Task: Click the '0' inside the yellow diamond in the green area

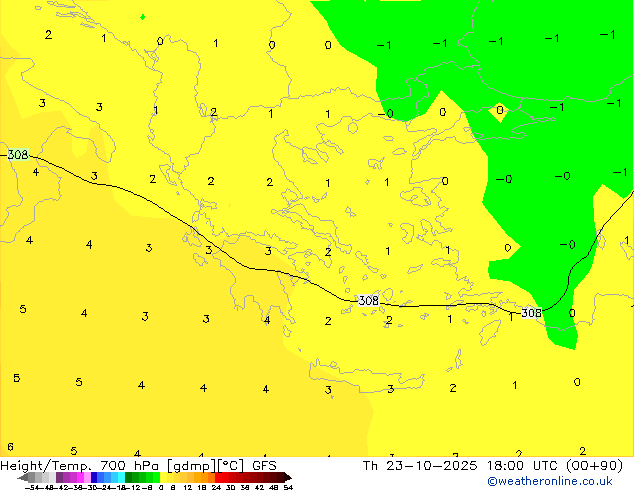Action: click(500, 110)
